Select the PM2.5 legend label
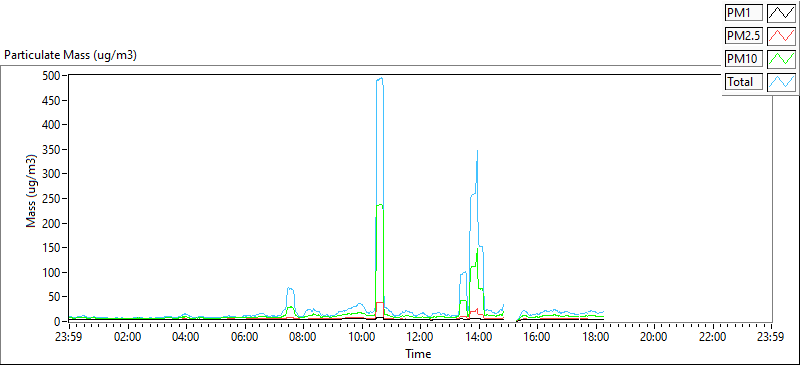The height and width of the screenshot is (365, 800). (744, 35)
